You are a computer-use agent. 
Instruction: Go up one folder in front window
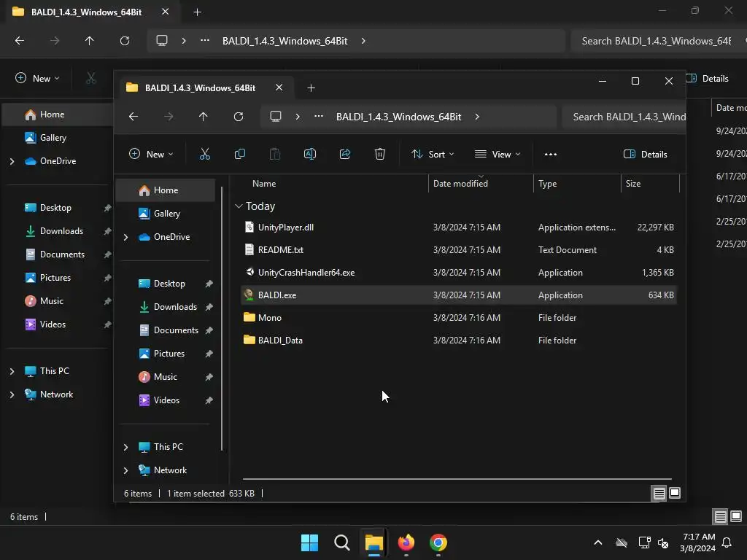click(x=204, y=117)
